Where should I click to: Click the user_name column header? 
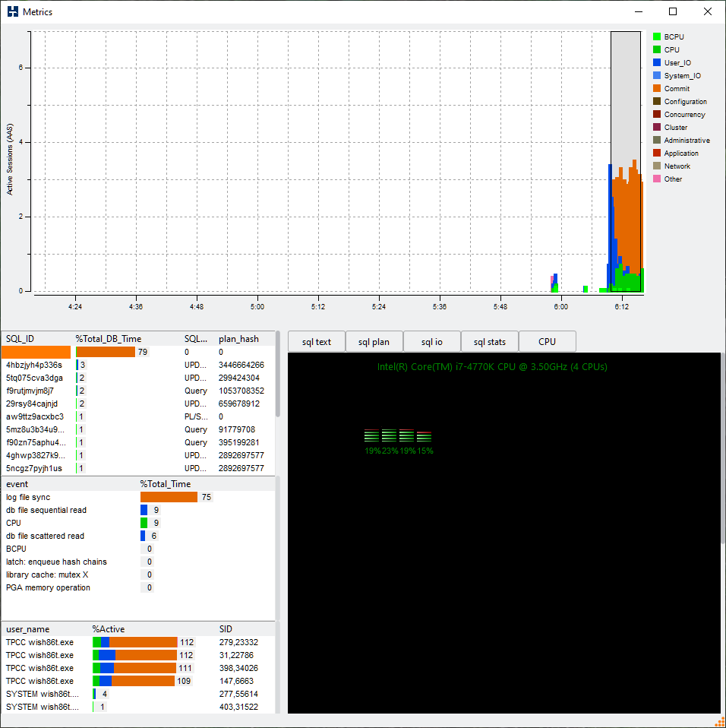28,629
